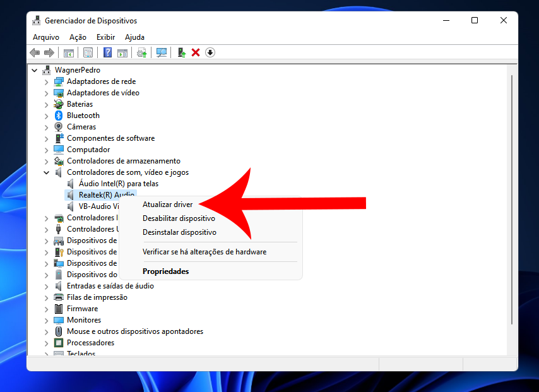This screenshot has width=539, height=392.
Task: Select Atualizar driver from context menu
Action: tap(167, 205)
